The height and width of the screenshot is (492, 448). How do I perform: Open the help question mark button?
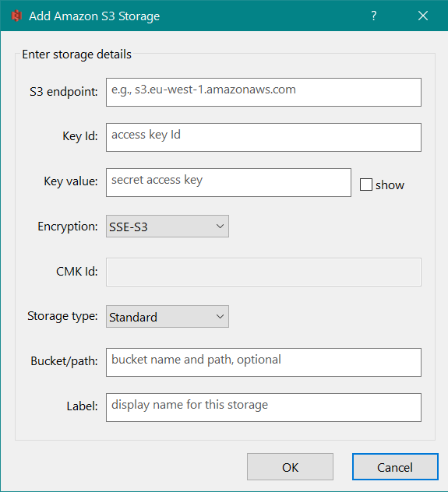[x=374, y=16]
